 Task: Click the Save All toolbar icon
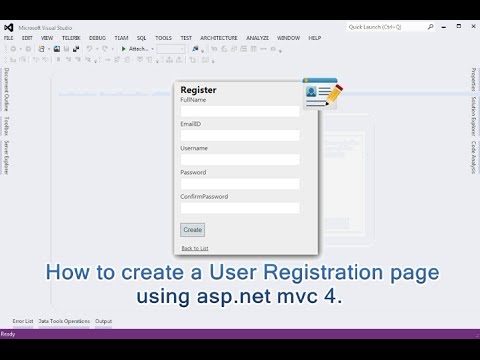pos(76,49)
